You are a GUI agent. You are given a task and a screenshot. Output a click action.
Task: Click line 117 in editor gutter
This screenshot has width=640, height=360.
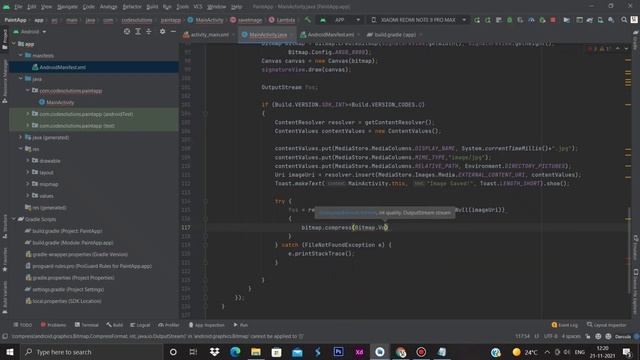tap(186, 227)
